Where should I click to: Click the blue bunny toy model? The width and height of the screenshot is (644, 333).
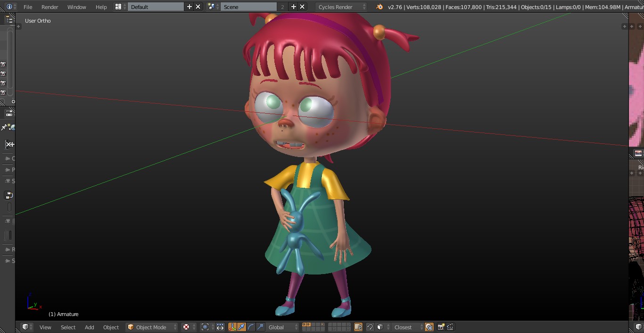pos(298,231)
